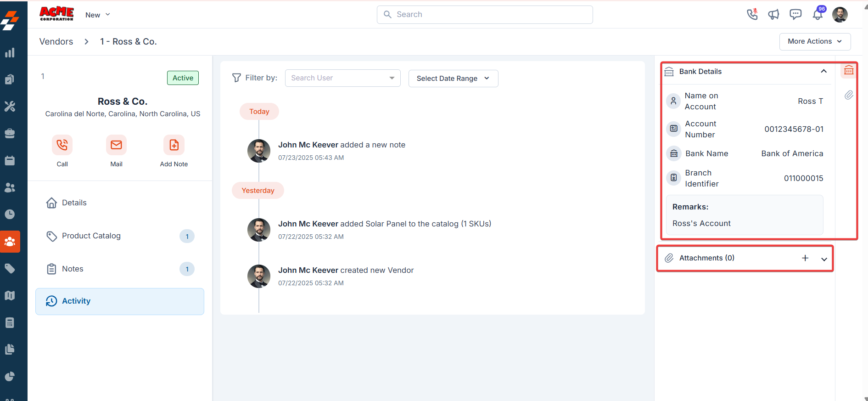This screenshot has height=401, width=868.
Task: Open the pie chart sidebar icon
Action: pyautogui.click(x=10, y=377)
